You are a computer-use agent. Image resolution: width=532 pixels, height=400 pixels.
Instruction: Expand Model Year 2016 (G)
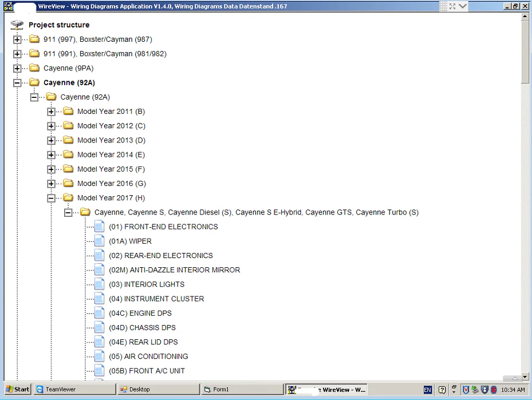[51, 184]
